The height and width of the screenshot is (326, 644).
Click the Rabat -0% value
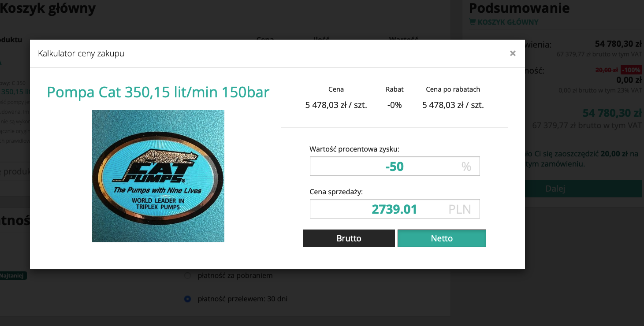(395, 105)
